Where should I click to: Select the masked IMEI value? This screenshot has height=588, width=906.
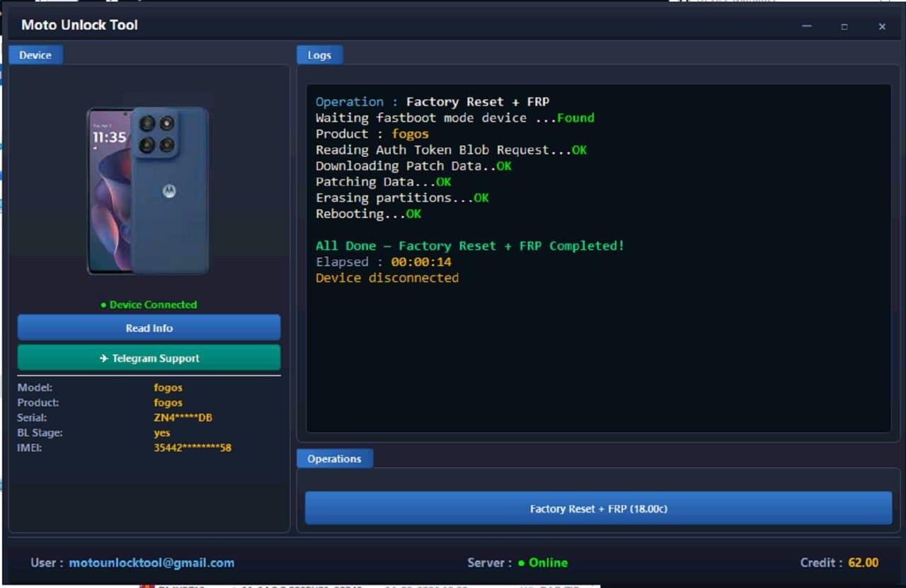click(x=193, y=447)
